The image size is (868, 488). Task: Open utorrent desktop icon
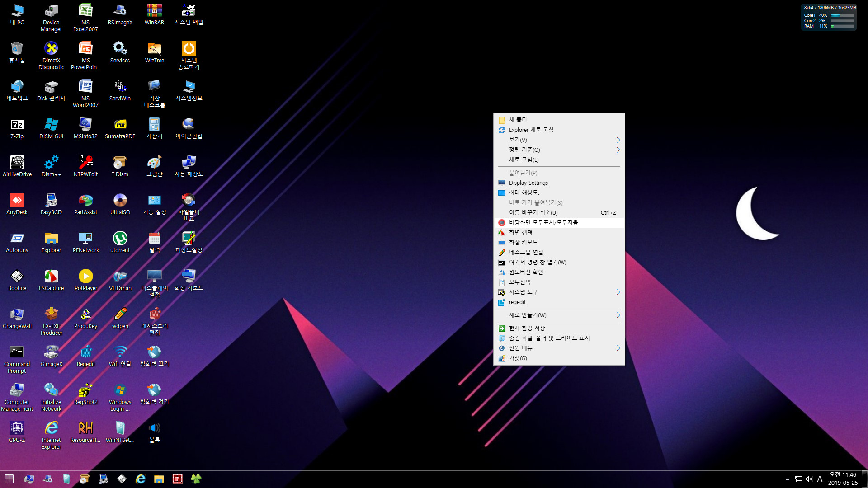tap(120, 243)
